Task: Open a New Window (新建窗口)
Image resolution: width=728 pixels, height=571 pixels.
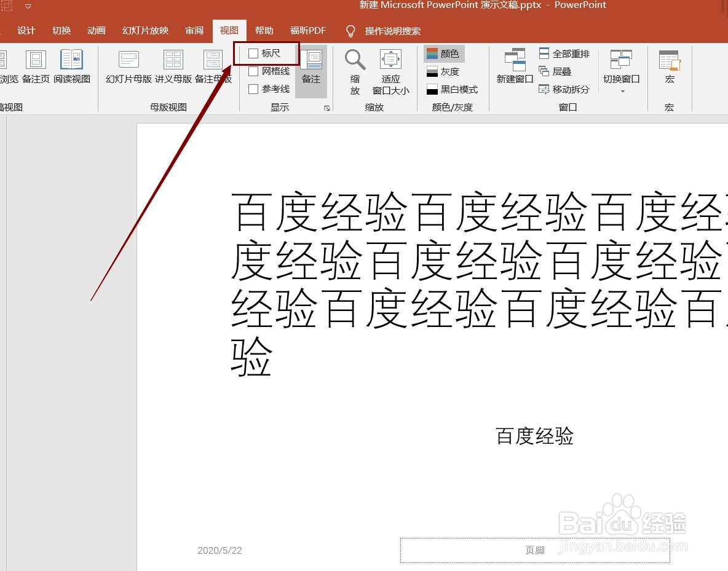Action: click(x=515, y=68)
